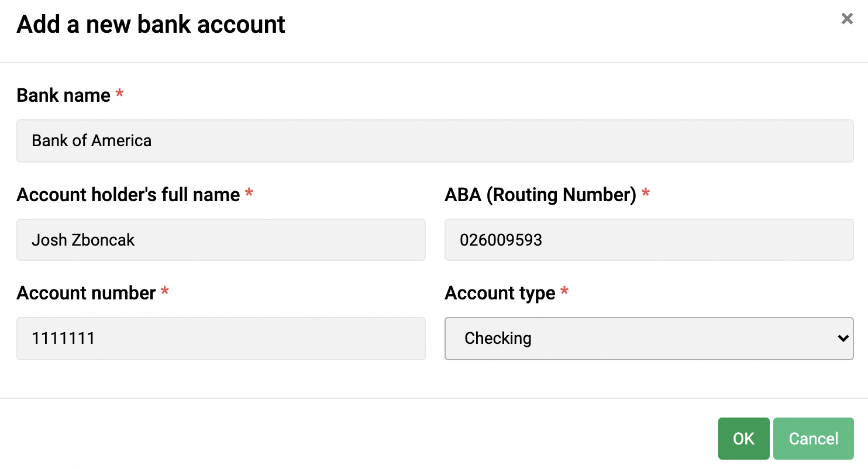This screenshot has height=469, width=868.
Task: Click the required asterisk next to Account type
Action: pyautogui.click(x=564, y=291)
